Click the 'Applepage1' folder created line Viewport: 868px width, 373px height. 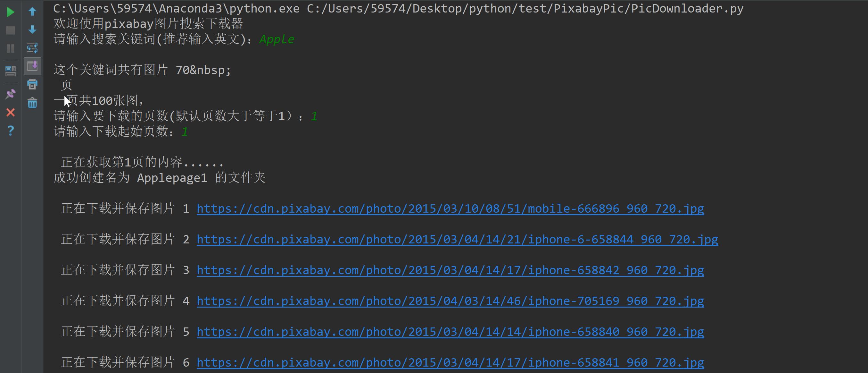pyautogui.click(x=159, y=178)
